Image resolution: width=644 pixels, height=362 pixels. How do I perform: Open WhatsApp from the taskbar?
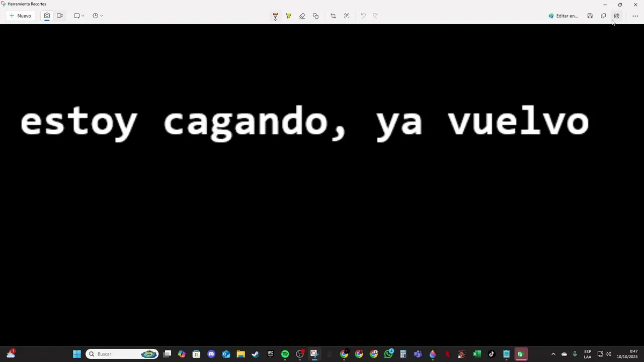pyautogui.click(x=388, y=354)
